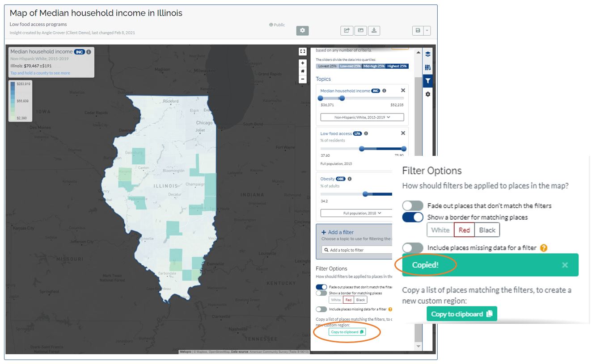Remove the Low food access filter with X
Image resolution: width=596 pixels, height=364 pixels.
click(403, 133)
